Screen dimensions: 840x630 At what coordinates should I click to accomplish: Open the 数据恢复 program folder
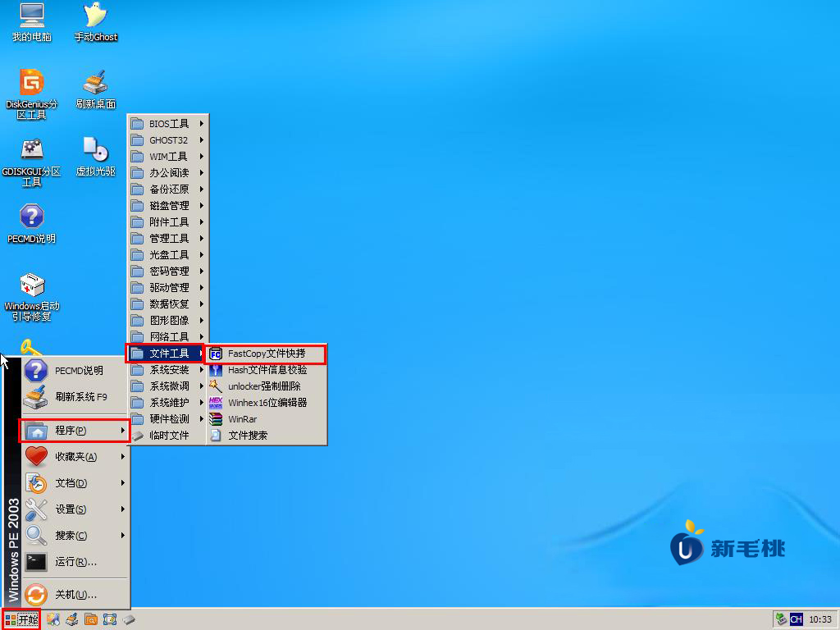pyautogui.click(x=167, y=304)
